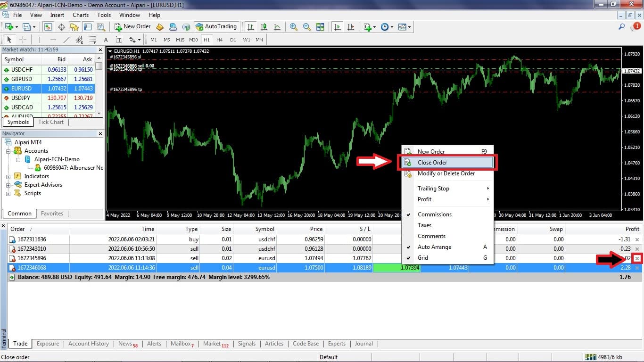Click the New Chart toolbar icon
Viewport: 644px width, 362px height.
pyautogui.click(x=9, y=27)
